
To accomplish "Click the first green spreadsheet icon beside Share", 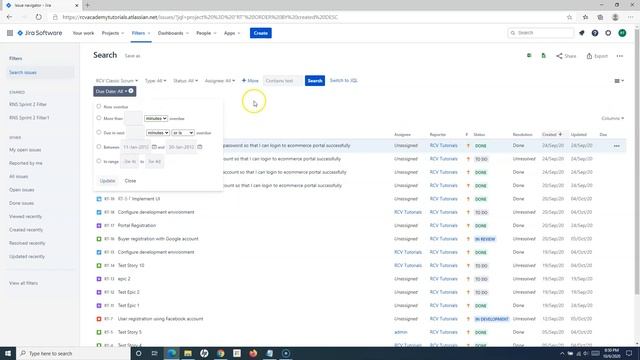I will [x=529, y=56].
